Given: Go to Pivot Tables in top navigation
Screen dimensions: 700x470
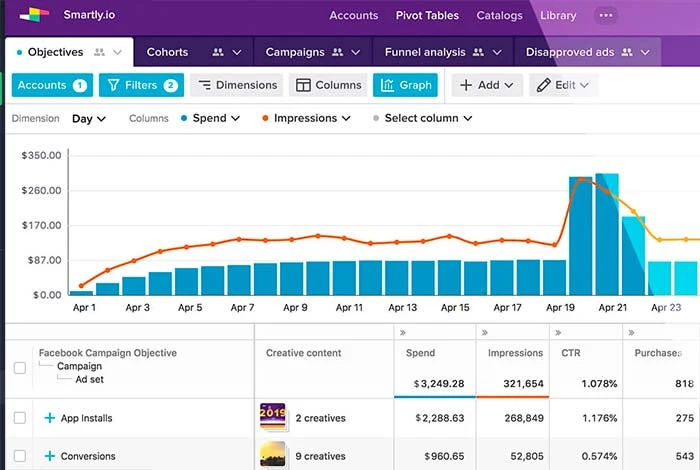Looking at the screenshot, I should coord(426,16).
